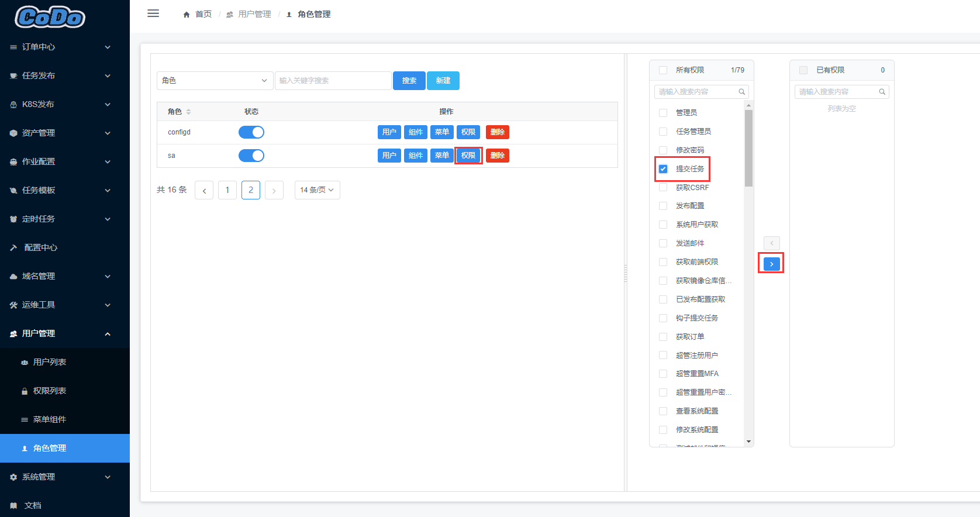The image size is (980, 517).
Task: Click the move-right transfer arrow button
Action: point(771,264)
